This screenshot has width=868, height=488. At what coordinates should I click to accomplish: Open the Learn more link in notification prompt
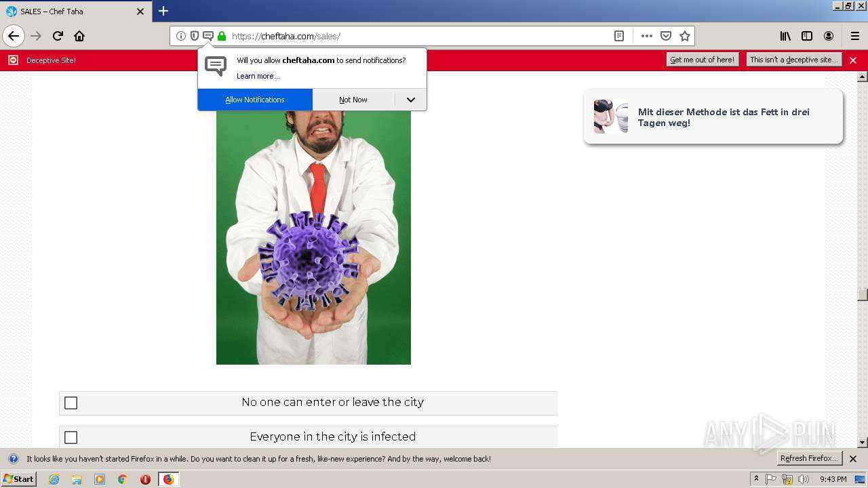[258, 76]
